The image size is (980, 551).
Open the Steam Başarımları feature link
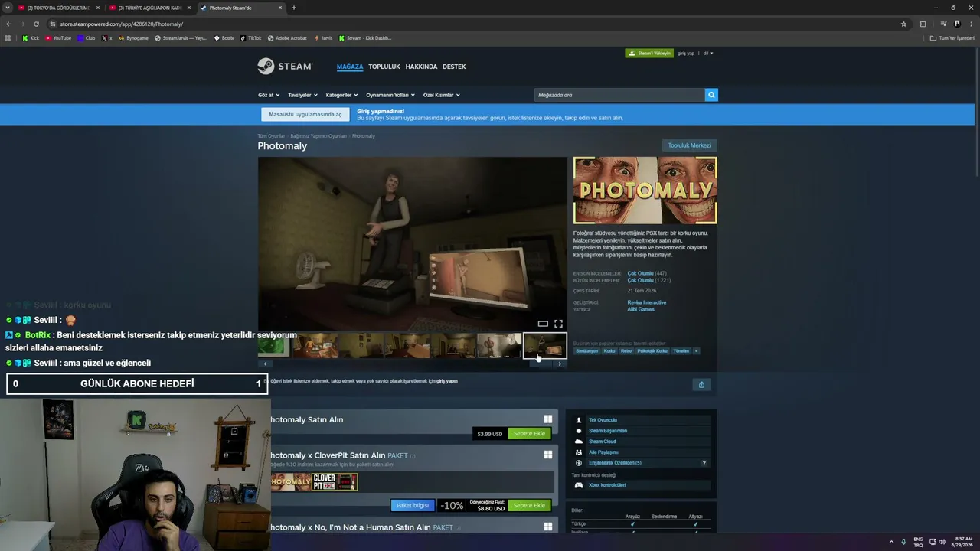[608, 431]
